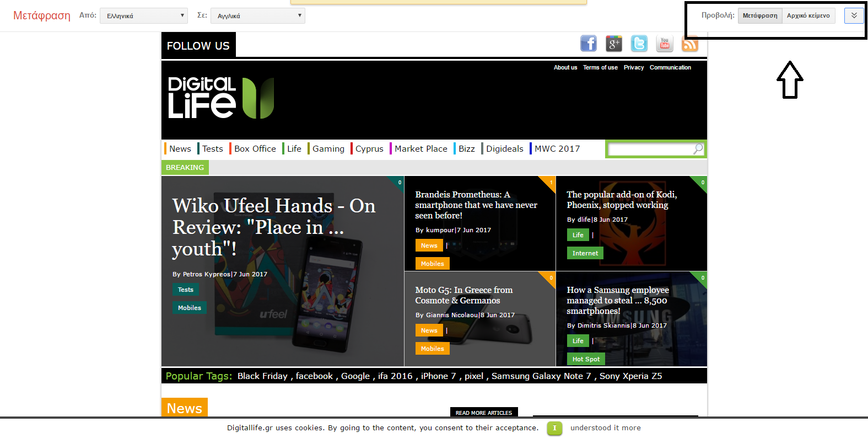Open the Kodi Phoenix add-on article
Screen dimensions: 868x438
[x=622, y=200]
